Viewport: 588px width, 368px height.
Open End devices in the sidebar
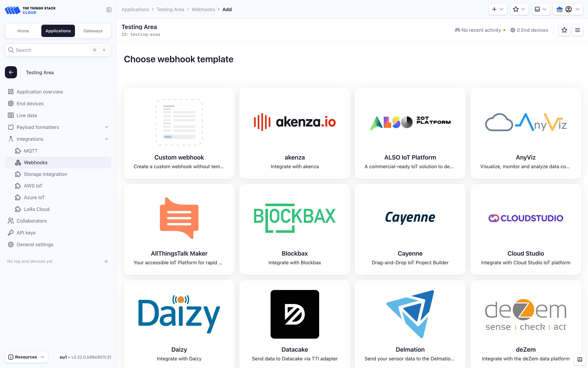30,103
